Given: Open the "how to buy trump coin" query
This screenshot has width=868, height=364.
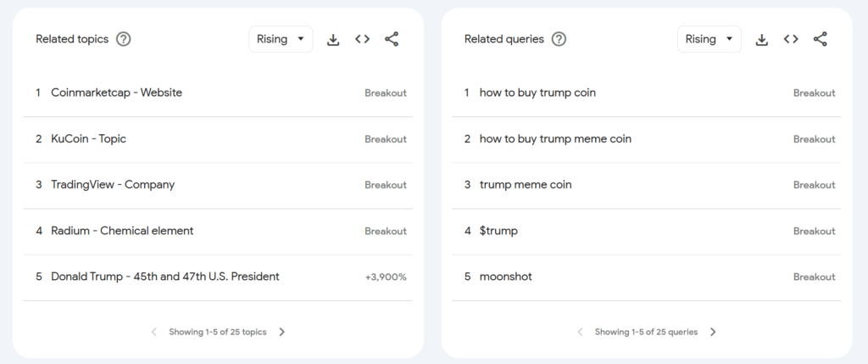Looking at the screenshot, I should [x=537, y=92].
